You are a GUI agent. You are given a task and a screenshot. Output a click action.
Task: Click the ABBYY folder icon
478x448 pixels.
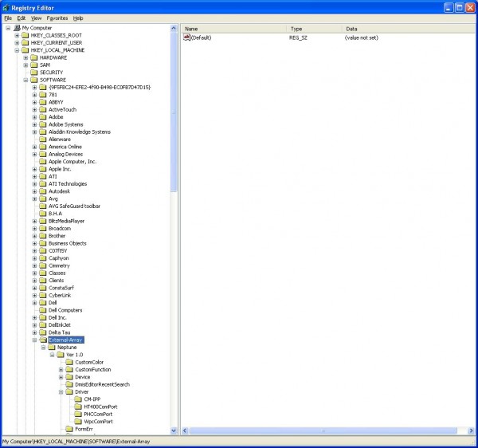43,102
